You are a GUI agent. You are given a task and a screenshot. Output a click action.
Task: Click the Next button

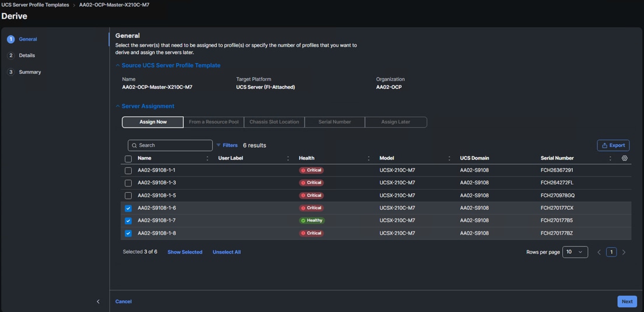[x=626, y=301]
